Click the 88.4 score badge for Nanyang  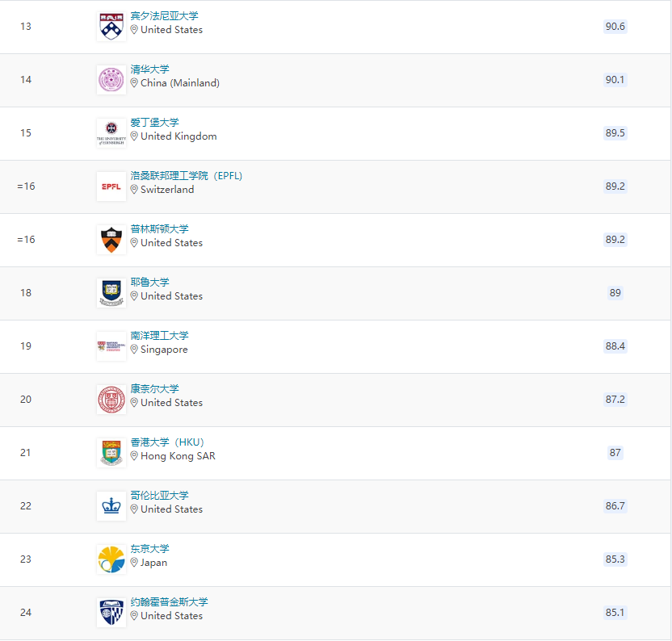[x=615, y=346]
